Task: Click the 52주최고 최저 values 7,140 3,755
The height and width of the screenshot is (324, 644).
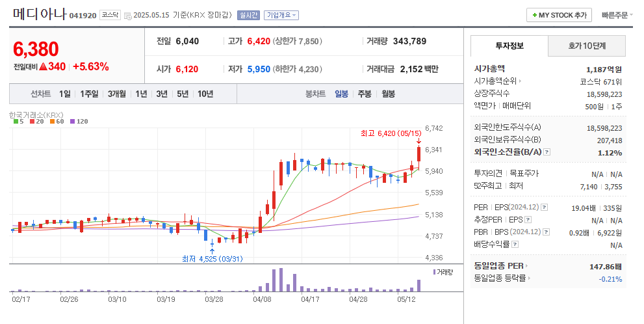Action: click(x=601, y=187)
